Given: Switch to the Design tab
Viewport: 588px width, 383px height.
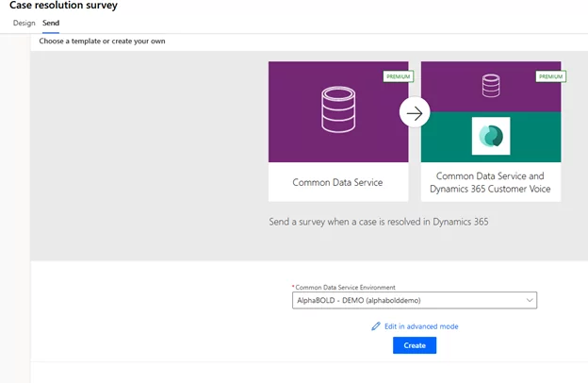Looking at the screenshot, I should (24, 23).
